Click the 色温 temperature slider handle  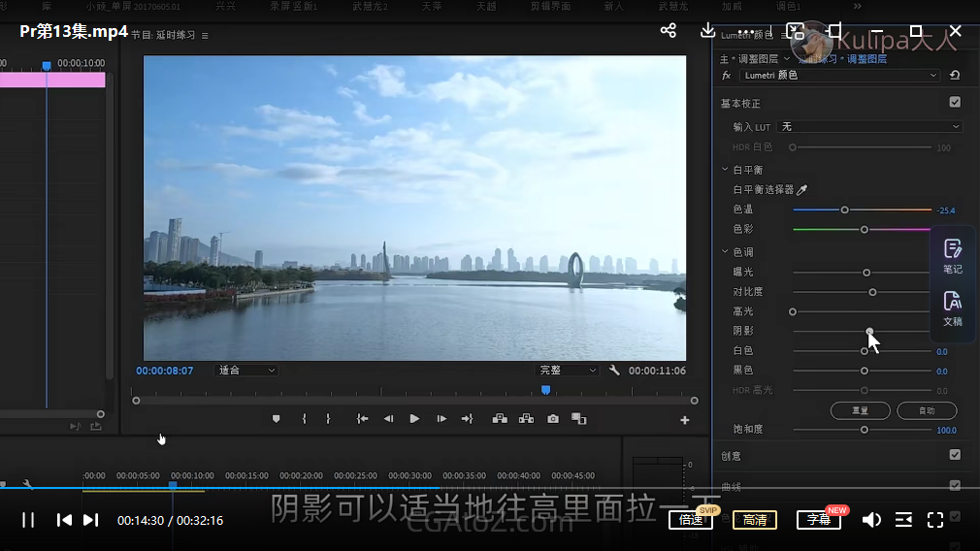pyautogui.click(x=845, y=210)
